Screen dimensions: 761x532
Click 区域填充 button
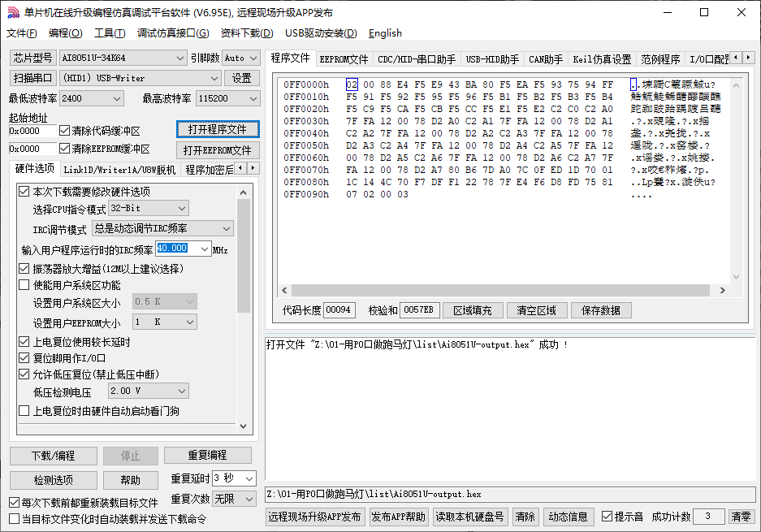(x=472, y=310)
